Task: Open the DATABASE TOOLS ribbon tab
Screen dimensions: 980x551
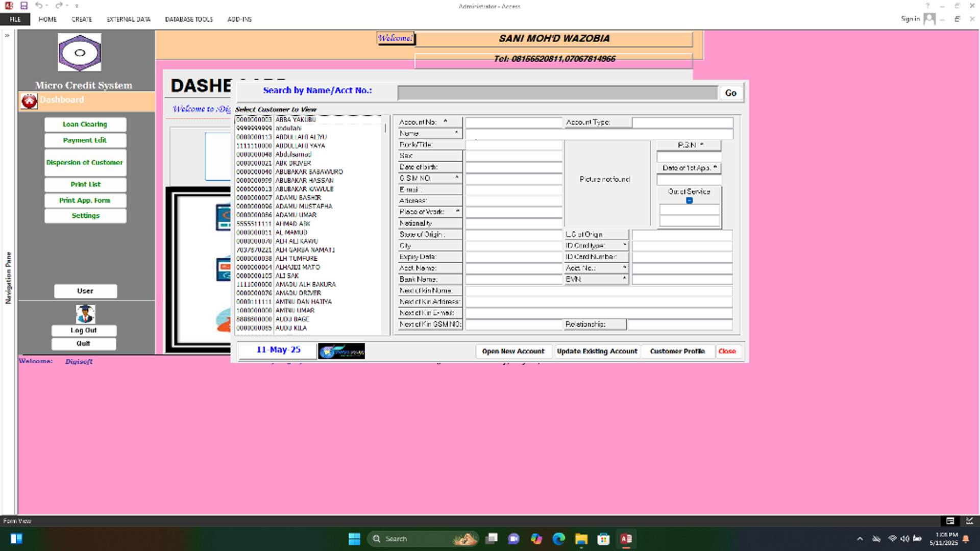Action: (x=189, y=19)
